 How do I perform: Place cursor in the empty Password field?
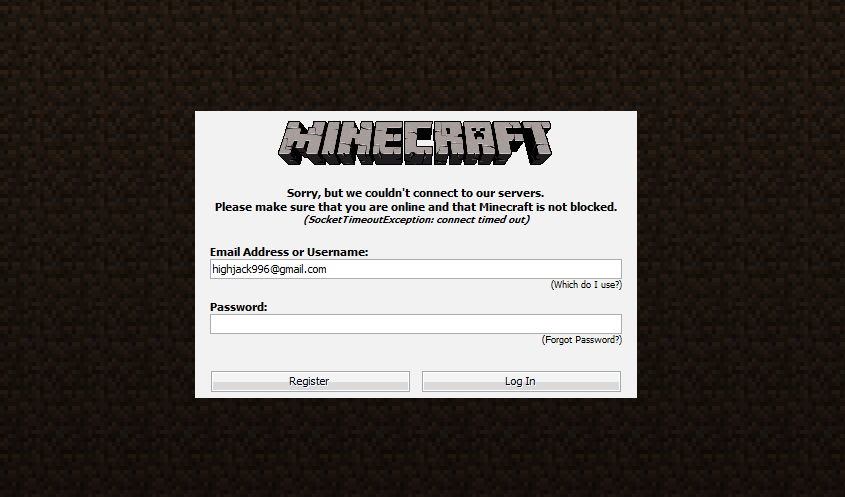(415, 324)
